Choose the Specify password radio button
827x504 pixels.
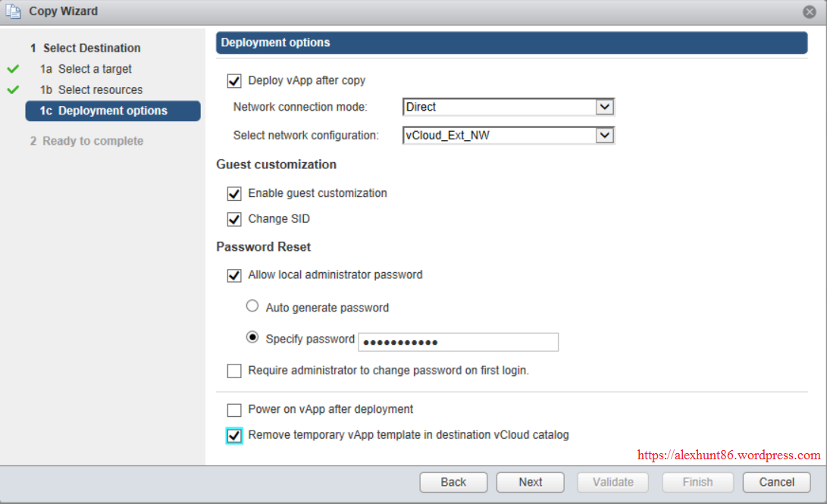click(x=252, y=338)
